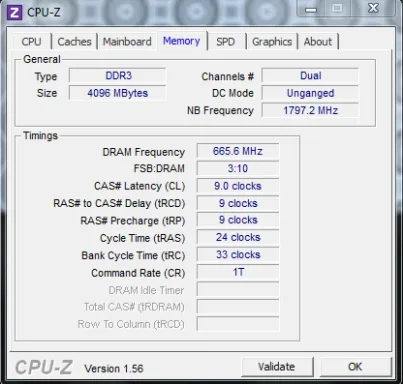This screenshot has width=403, height=384.
Task: Switch to the CPU tab
Action: point(31,42)
